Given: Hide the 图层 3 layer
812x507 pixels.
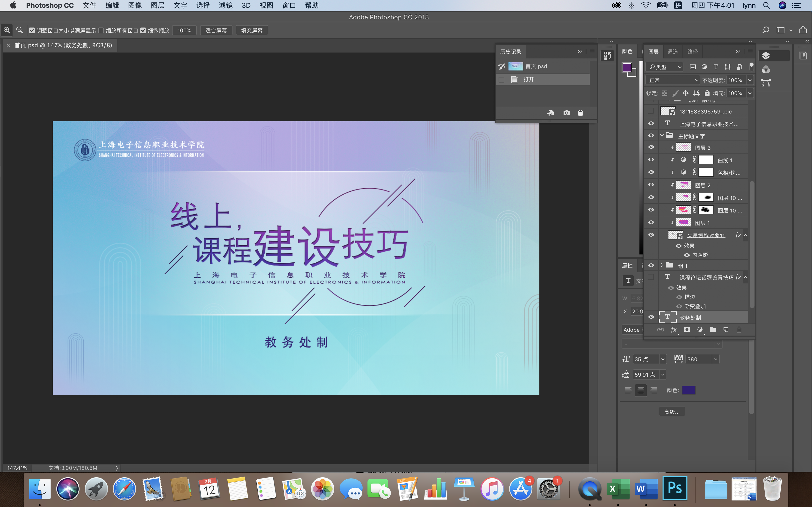Looking at the screenshot, I should (x=651, y=147).
